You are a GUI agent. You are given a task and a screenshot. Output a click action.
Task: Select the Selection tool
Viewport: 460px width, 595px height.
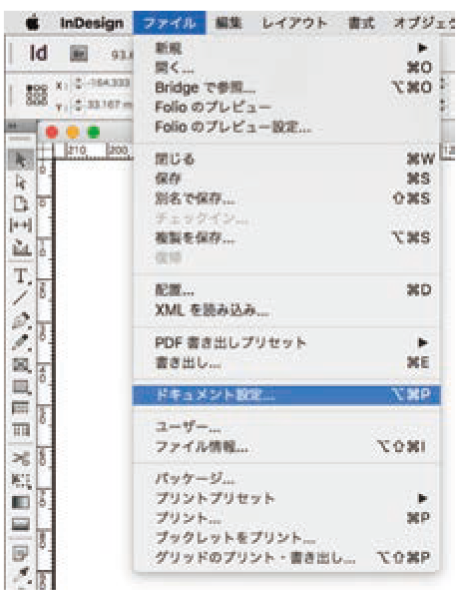coord(21,160)
